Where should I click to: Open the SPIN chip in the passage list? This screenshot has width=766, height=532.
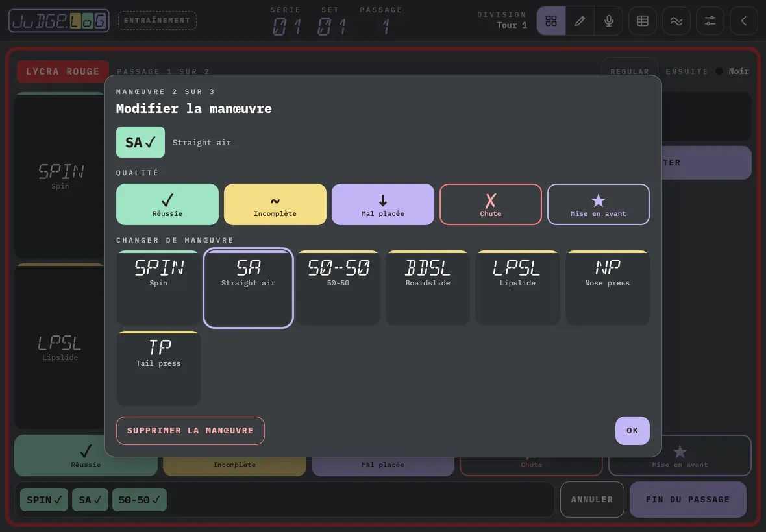tap(44, 500)
